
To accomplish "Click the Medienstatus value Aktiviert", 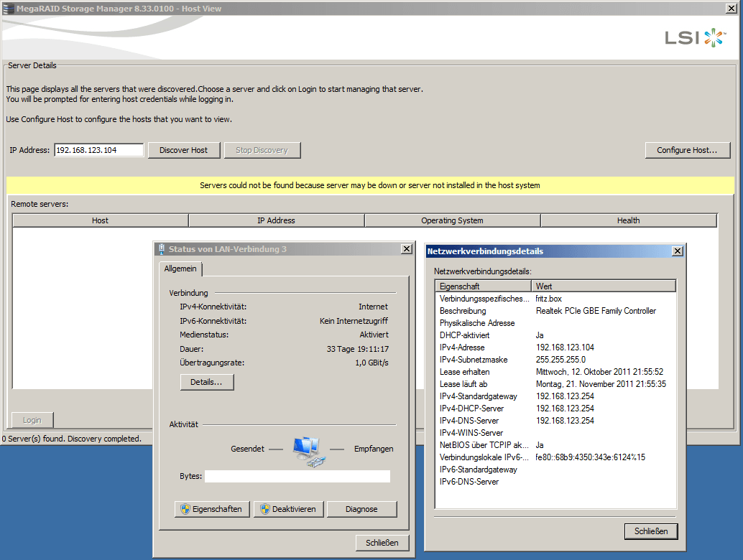I will pos(374,335).
